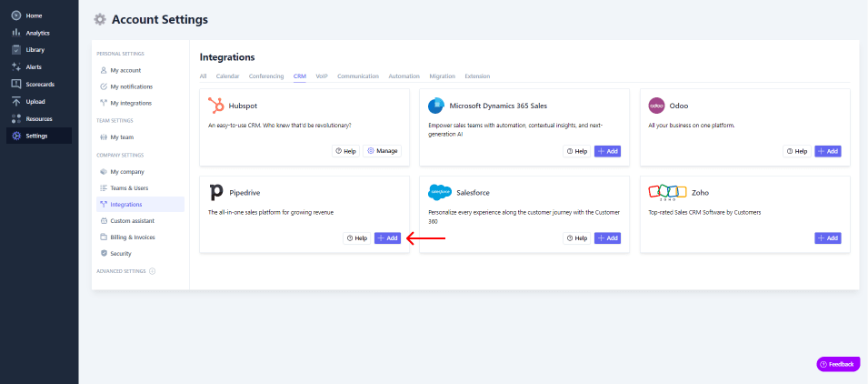The height and width of the screenshot is (384, 868).
Task: Click Help on the Odoo card
Action: click(x=797, y=151)
